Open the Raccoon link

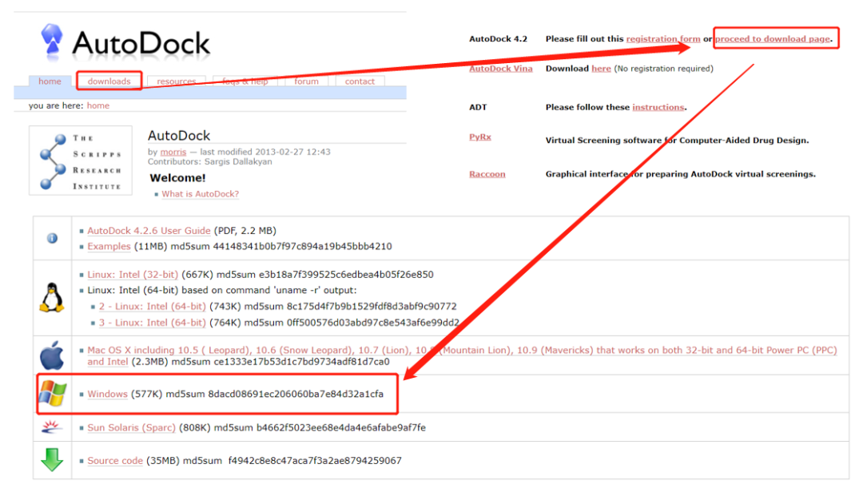[487, 174]
